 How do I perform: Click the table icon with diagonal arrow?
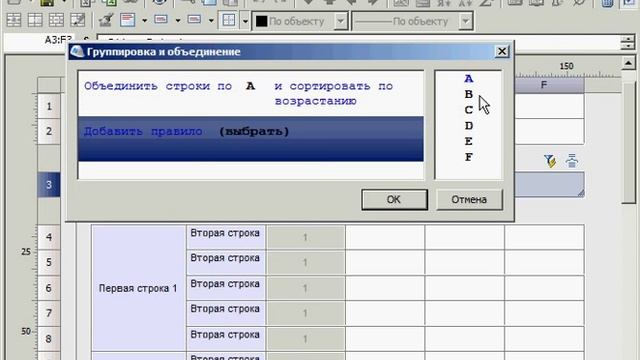tap(78, 20)
